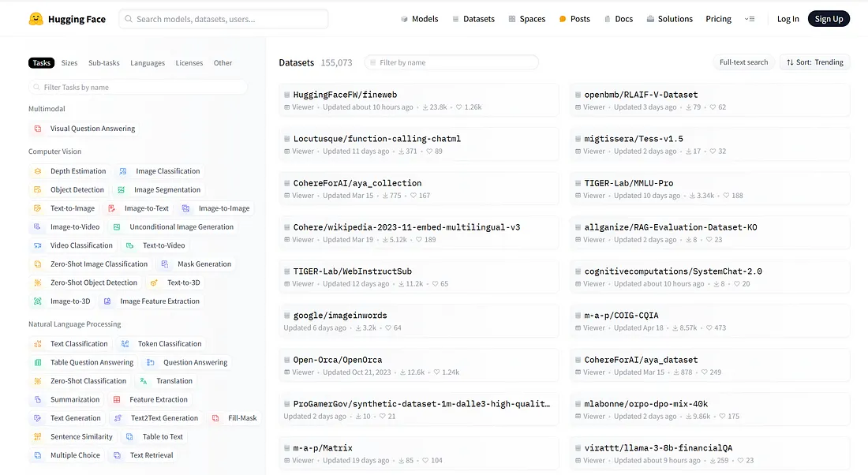
Task: Focus the Search models, datasets, users field
Action: coord(223,19)
